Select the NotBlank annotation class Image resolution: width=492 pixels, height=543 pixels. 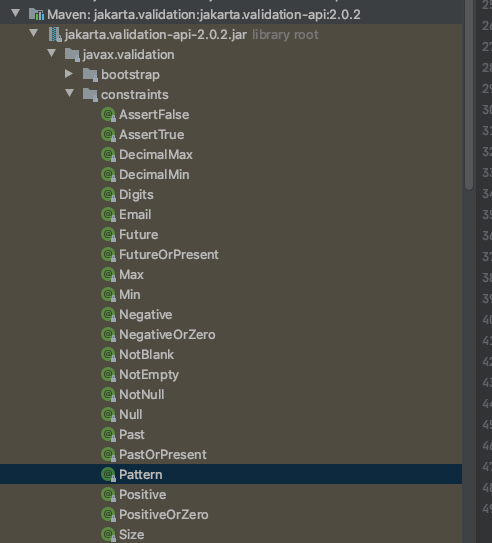tap(146, 355)
